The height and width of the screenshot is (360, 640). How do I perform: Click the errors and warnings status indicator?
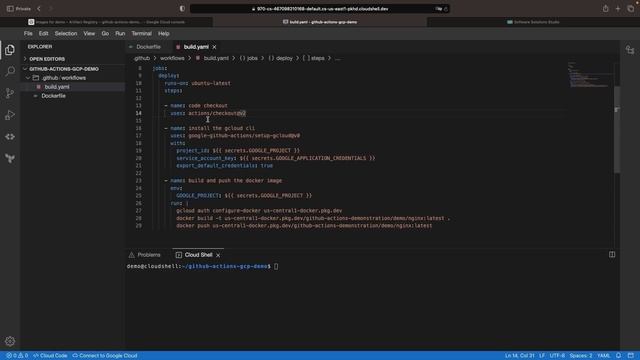17,356
